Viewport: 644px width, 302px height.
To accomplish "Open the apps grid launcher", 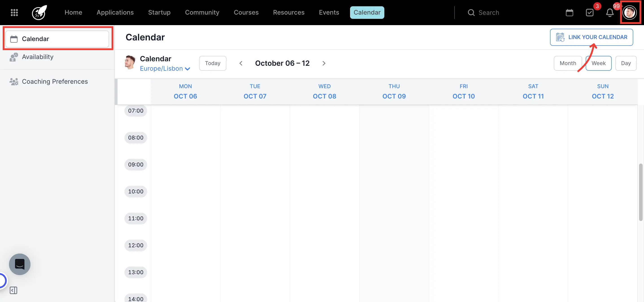I will [14, 12].
